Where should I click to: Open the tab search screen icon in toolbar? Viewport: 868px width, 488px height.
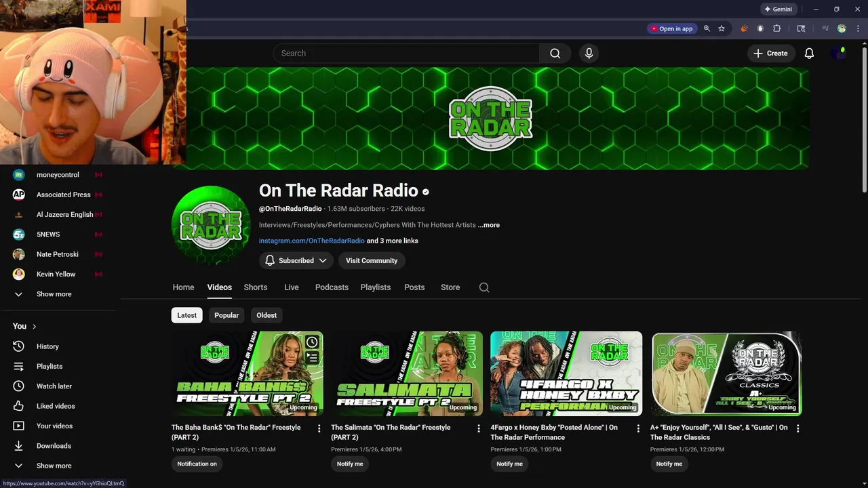[x=801, y=28]
